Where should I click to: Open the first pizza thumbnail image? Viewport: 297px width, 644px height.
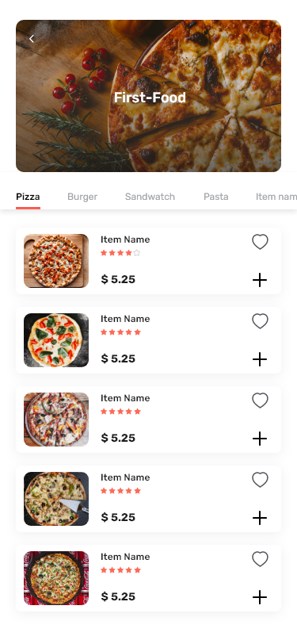click(56, 261)
